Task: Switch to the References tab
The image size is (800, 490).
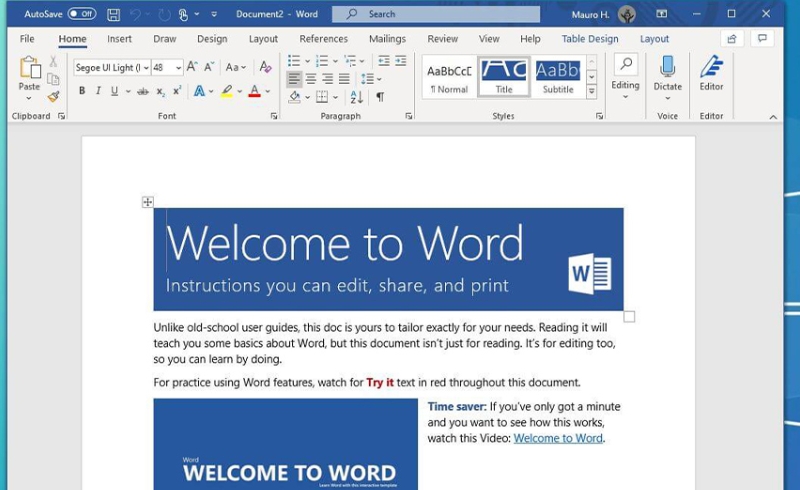Action: [323, 39]
